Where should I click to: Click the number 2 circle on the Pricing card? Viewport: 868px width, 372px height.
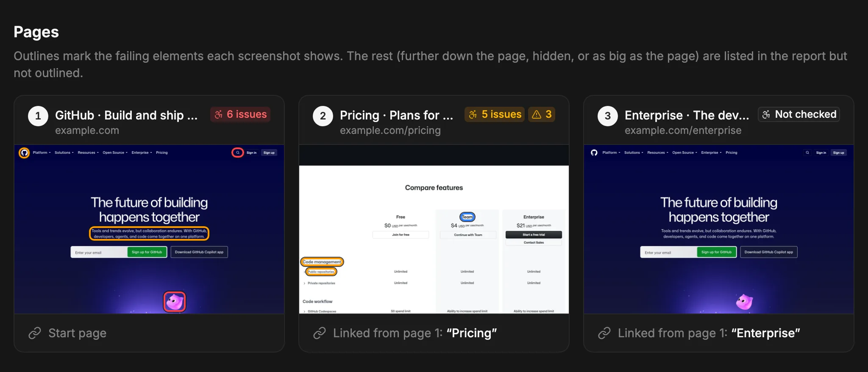[x=323, y=116]
